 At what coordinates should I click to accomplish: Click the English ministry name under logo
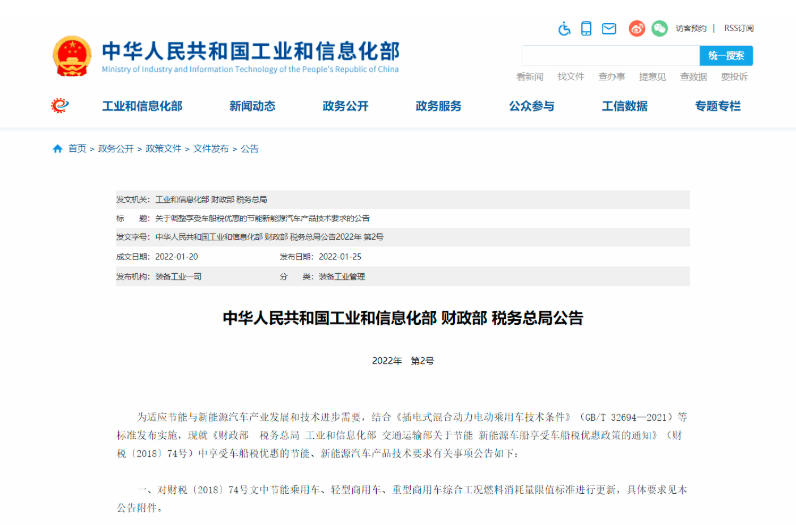click(x=250, y=70)
